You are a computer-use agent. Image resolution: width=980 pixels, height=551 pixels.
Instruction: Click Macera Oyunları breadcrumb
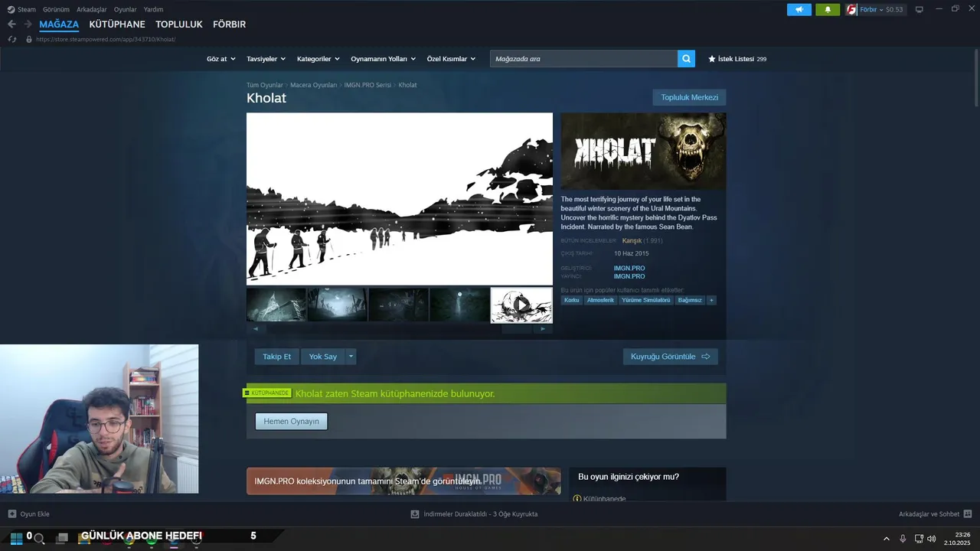314,85
